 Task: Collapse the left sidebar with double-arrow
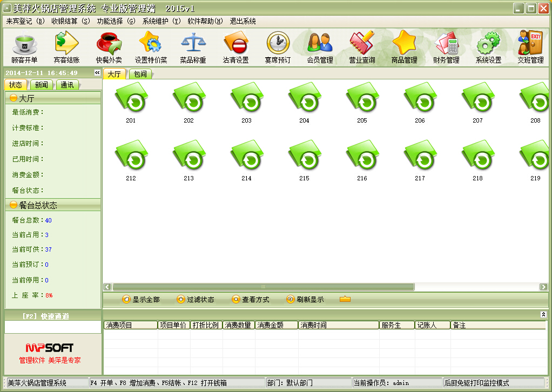[97, 73]
